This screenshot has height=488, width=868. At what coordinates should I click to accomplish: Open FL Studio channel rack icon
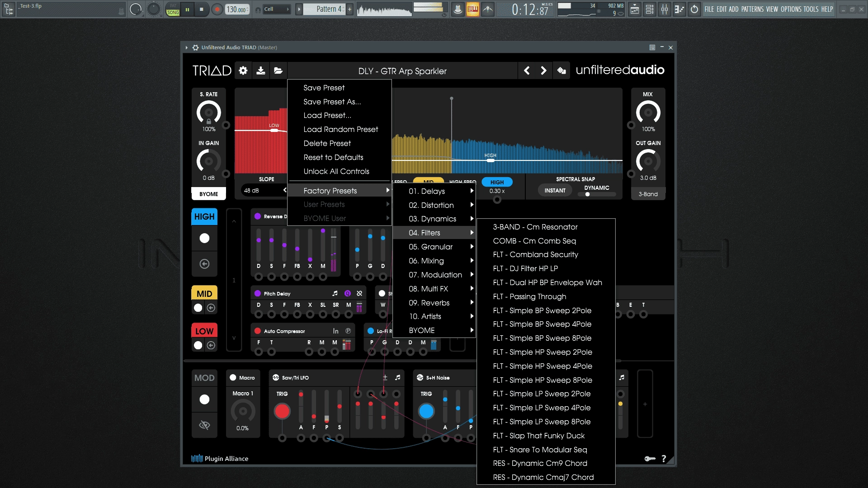650,9
